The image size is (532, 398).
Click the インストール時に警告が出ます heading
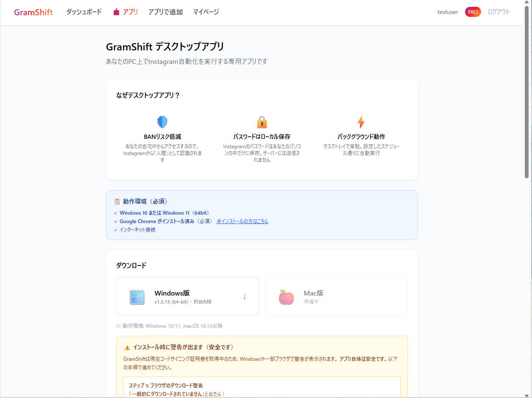(x=183, y=347)
